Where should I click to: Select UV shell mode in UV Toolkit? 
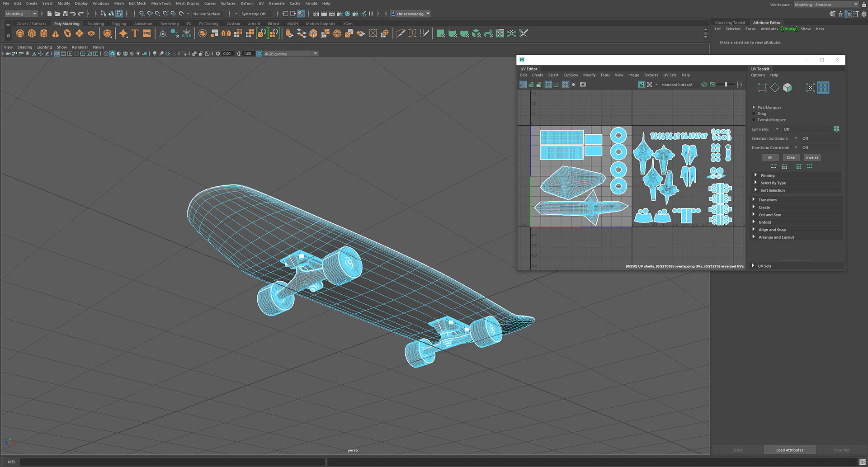pos(823,88)
